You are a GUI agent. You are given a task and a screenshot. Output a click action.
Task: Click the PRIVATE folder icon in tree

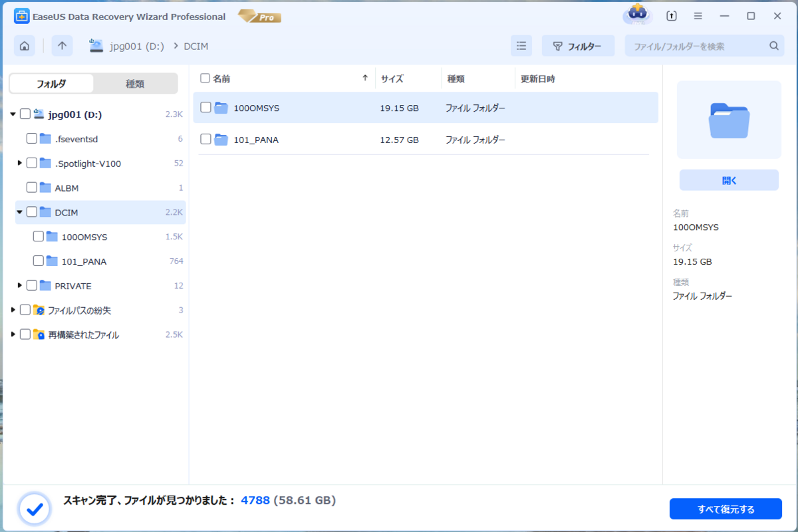pyautogui.click(x=45, y=286)
